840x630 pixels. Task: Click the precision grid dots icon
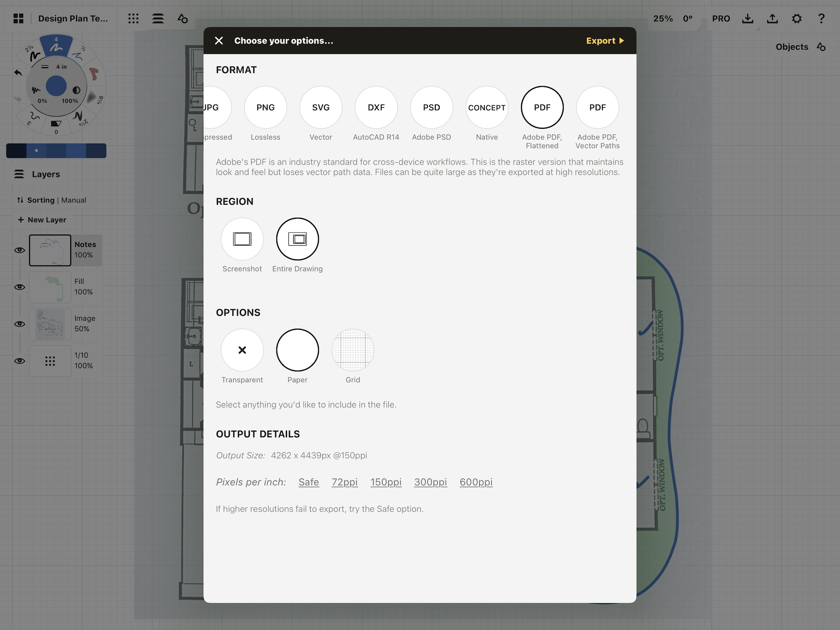point(133,18)
